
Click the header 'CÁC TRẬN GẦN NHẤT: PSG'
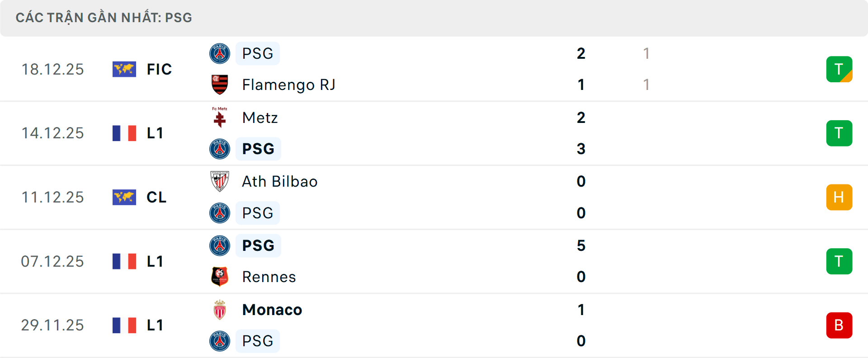coord(104,18)
